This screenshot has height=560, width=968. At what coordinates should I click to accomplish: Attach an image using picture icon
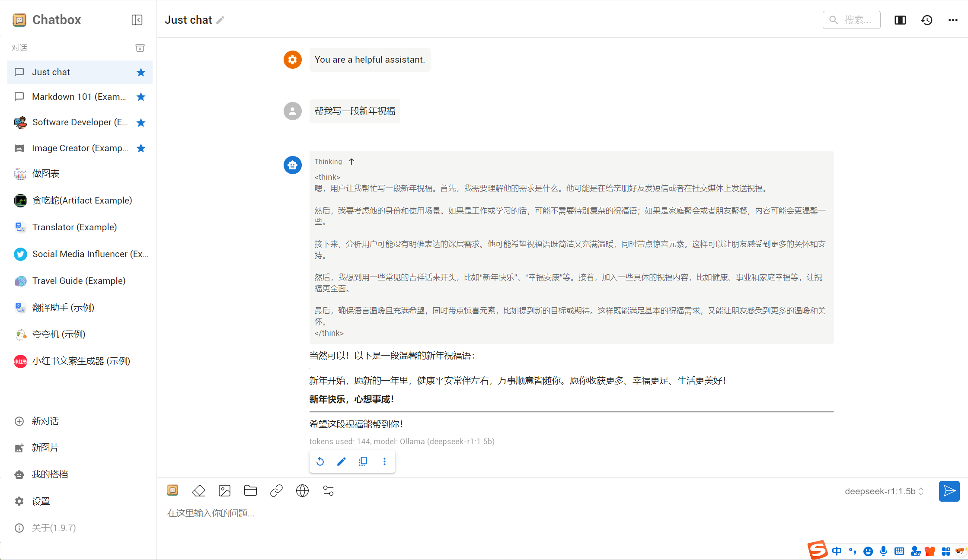(224, 491)
